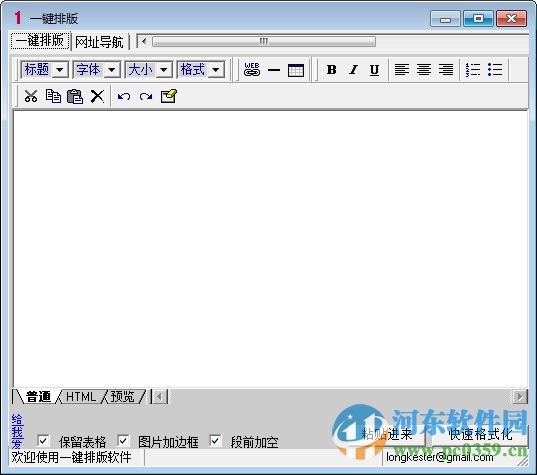Screen dimensions: 537x475
Task: Open the 标题 heading dropdown
Action: [x=45, y=70]
